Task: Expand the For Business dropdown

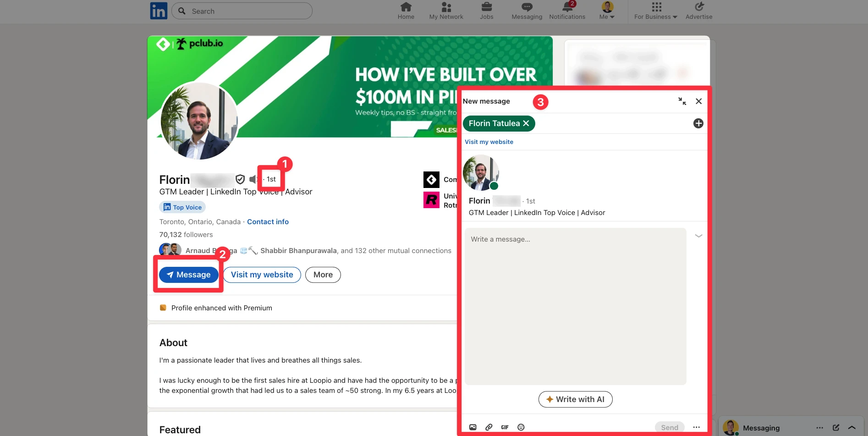Action: tap(656, 11)
